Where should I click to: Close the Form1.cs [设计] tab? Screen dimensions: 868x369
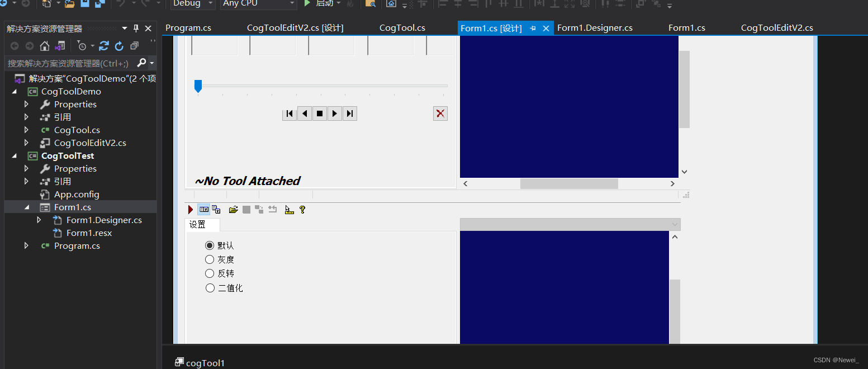546,28
